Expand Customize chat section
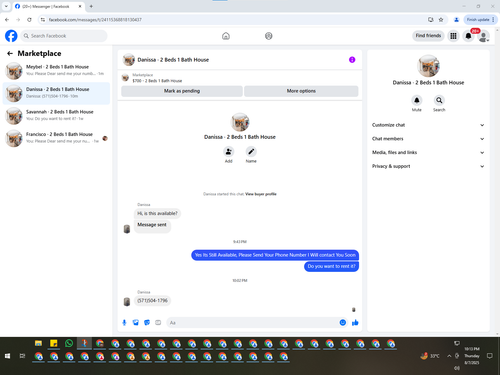The width and height of the screenshot is (500, 375). click(x=428, y=125)
